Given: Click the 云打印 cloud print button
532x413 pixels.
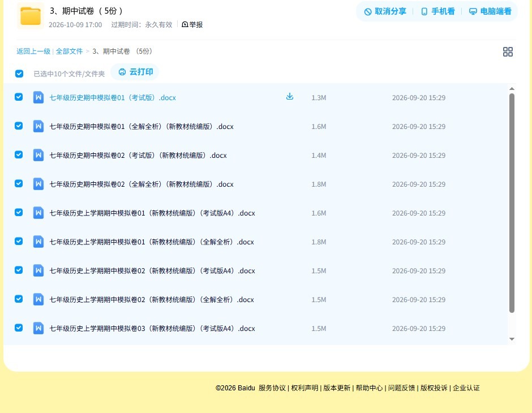Looking at the screenshot, I should tap(135, 72).
